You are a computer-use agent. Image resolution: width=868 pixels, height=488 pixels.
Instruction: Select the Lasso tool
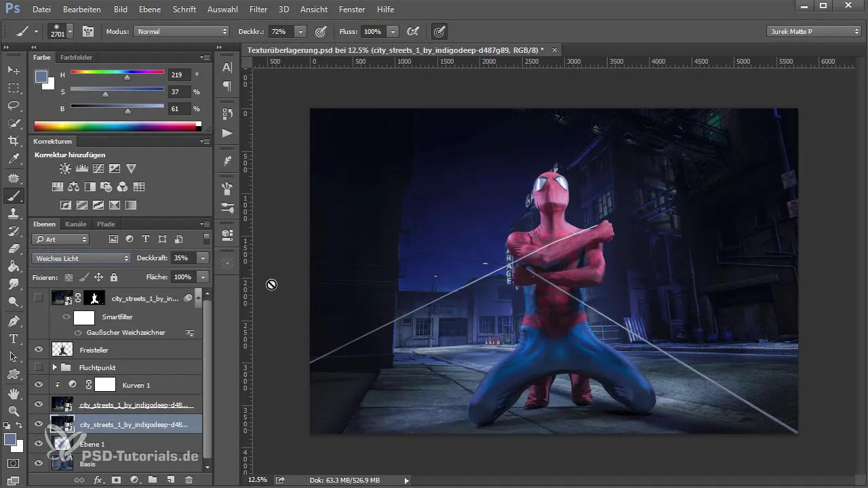(x=14, y=106)
